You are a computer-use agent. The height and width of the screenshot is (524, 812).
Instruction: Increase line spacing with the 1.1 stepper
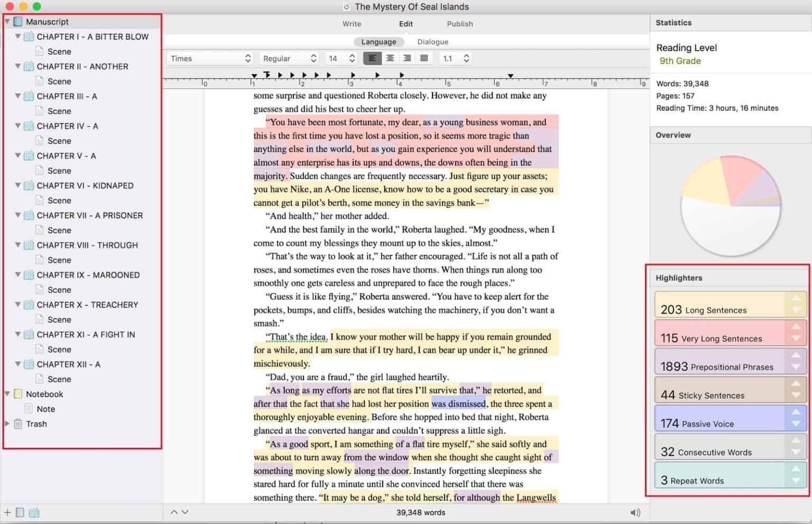click(x=466, y=55)
